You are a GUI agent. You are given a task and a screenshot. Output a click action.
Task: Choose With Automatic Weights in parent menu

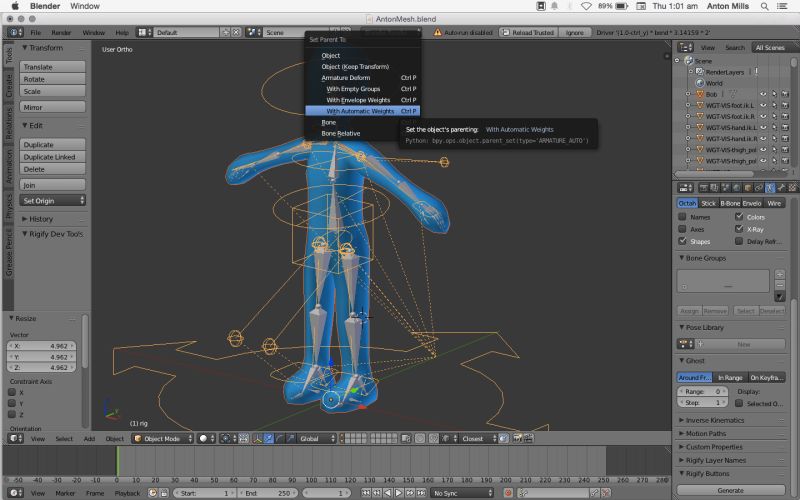pyautogui.click(x=363, y=111)
